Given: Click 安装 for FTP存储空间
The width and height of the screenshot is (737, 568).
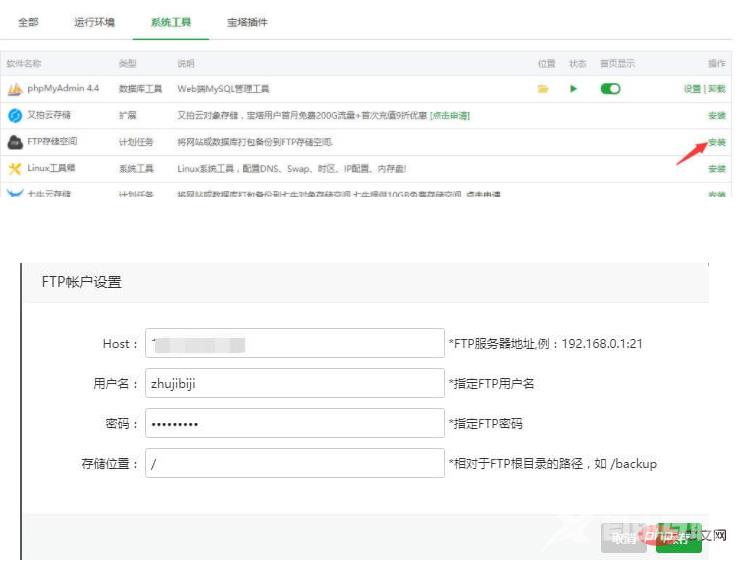Looking at the screenshot, I should click(717, 142).
